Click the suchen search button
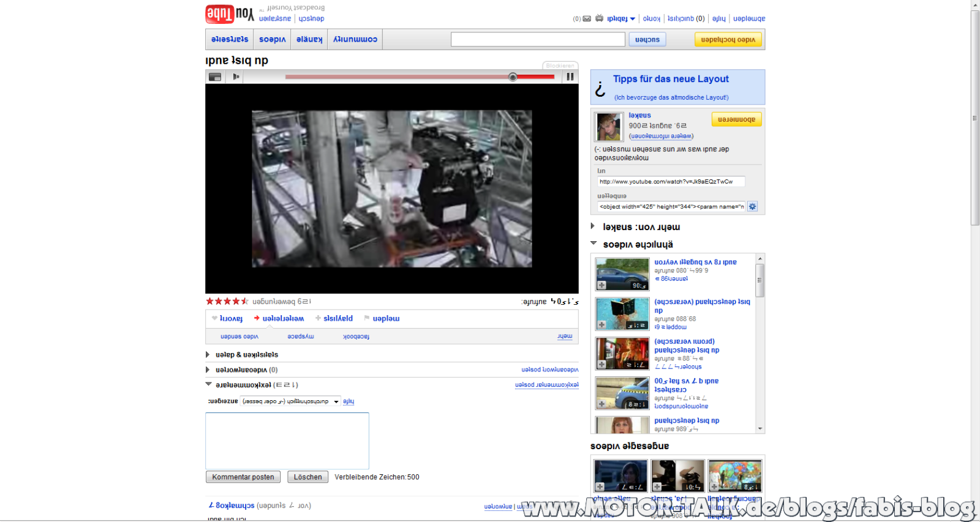 click(x=647, y=39)
